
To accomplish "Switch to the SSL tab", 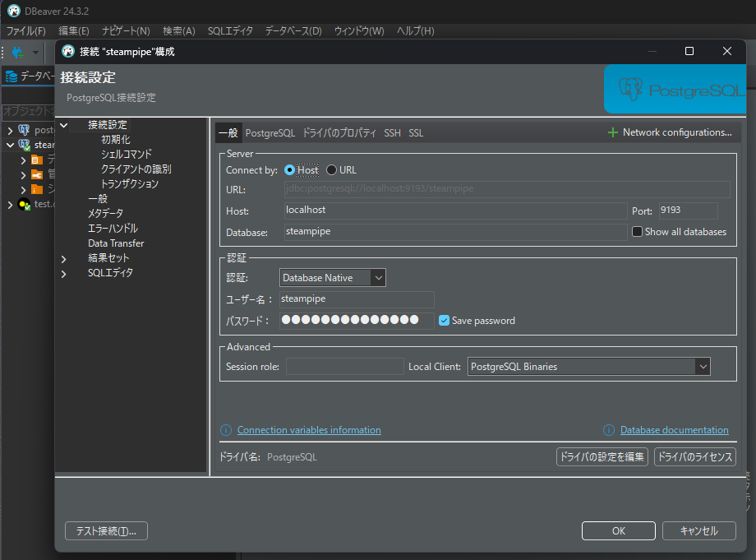I will [416, 133].
